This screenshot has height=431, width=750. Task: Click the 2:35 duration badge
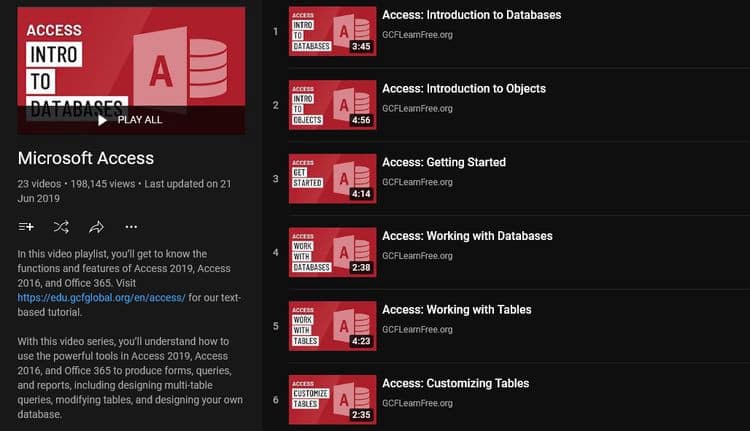coord(361,415)
